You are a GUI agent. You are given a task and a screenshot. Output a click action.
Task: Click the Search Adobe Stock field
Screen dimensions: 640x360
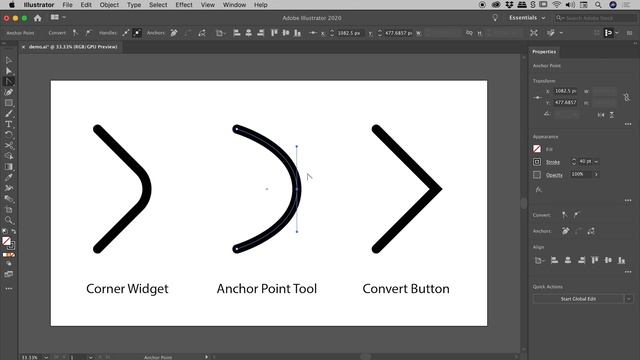[596, 18]
